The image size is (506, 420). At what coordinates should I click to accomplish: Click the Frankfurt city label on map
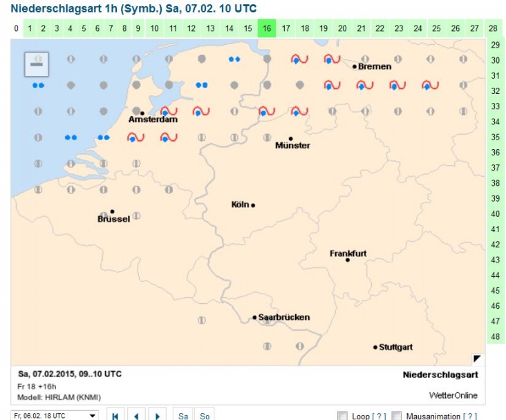coord(348,254)
